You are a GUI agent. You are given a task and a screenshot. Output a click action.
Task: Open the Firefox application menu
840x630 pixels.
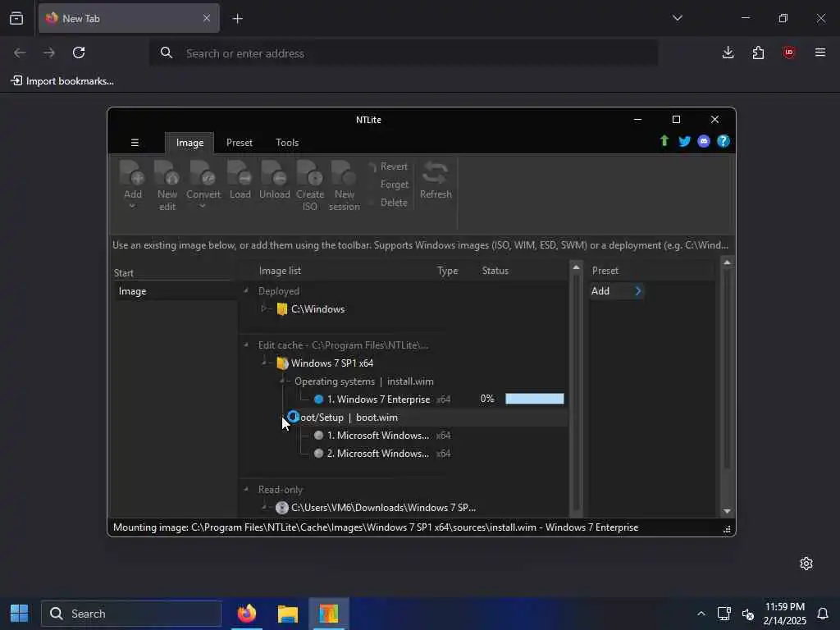(x=819, y=52)
